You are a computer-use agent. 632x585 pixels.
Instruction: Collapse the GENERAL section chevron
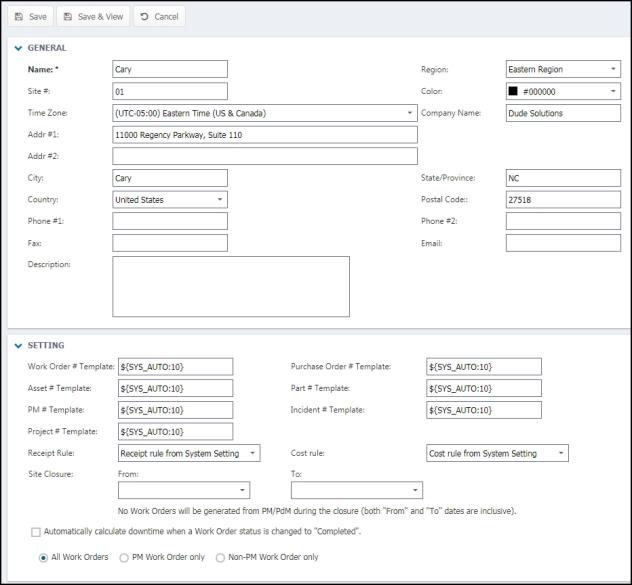18,48
